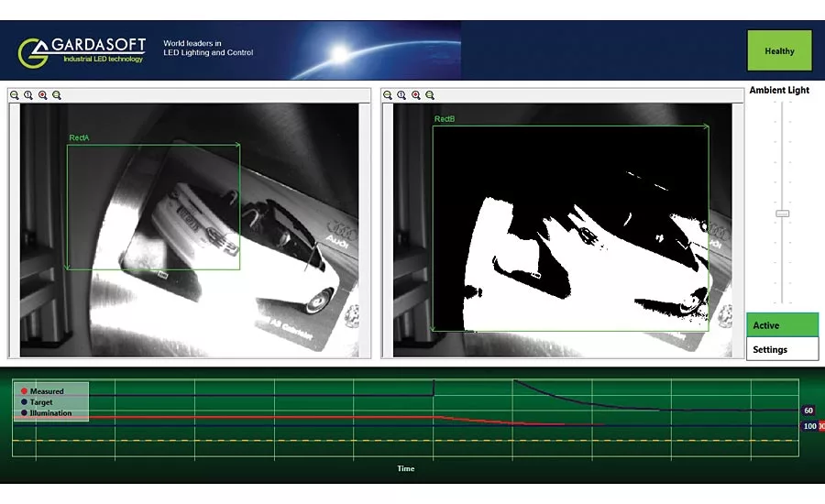Click the red-dot magnifier above the RectB image
This screenshot has width=825, height=504.
[416, 95]
